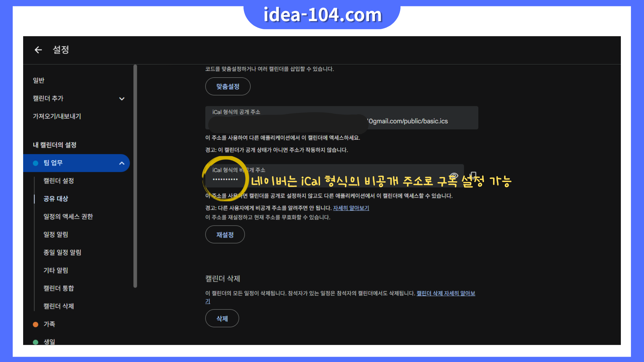This screenshot has height=362, width=644.
Task: Open 일정의 액세스 권한 settings
Action: (x=68, y=217)
